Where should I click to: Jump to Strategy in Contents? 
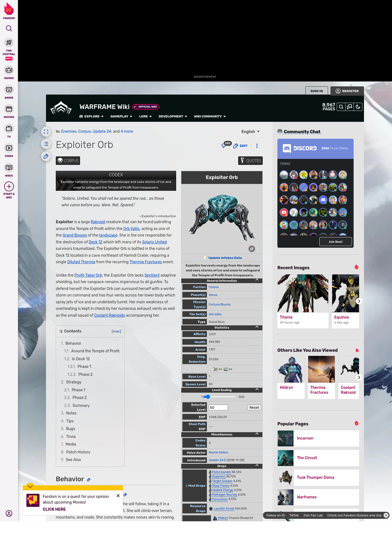[x=73, y=382]
